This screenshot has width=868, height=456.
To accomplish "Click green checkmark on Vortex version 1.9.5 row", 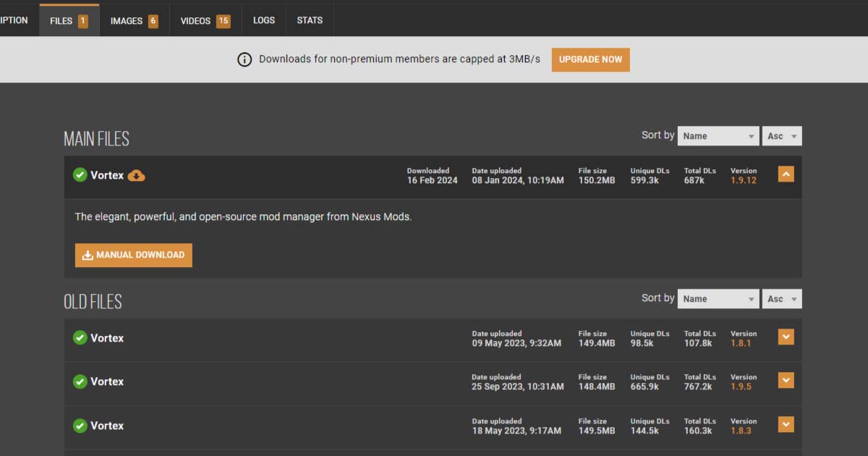I will point(80,381).
